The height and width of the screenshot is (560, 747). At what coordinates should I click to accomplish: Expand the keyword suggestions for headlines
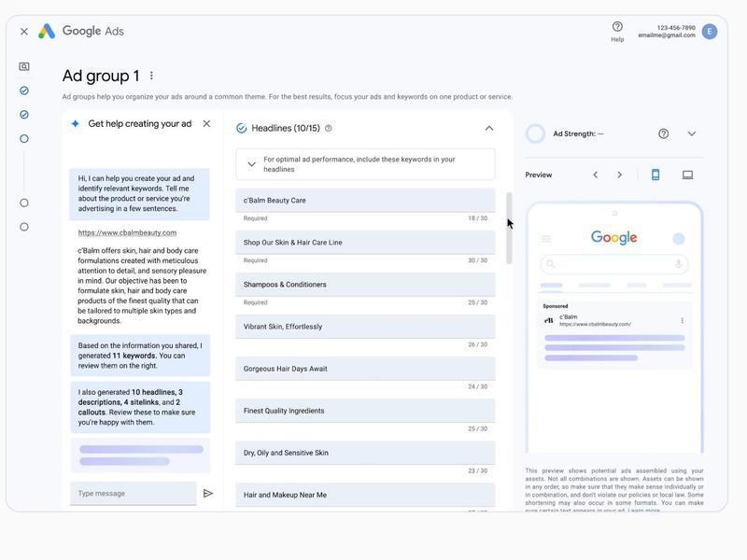coord(251,164)
